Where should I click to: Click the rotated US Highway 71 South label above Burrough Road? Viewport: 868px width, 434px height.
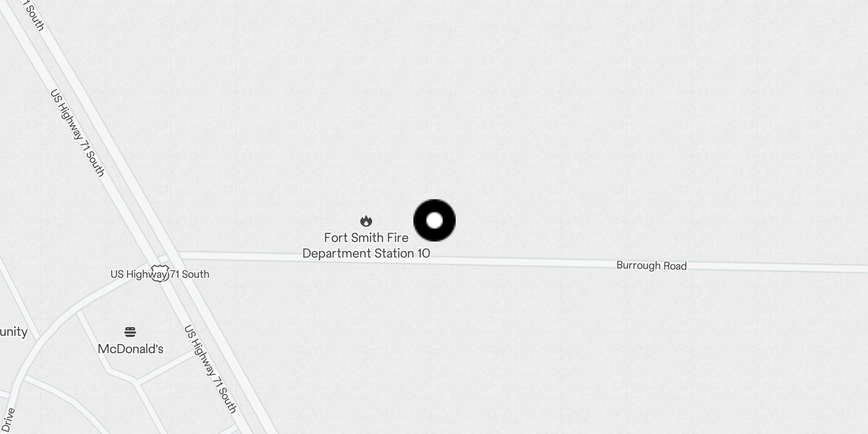click(x=77, y=133)
